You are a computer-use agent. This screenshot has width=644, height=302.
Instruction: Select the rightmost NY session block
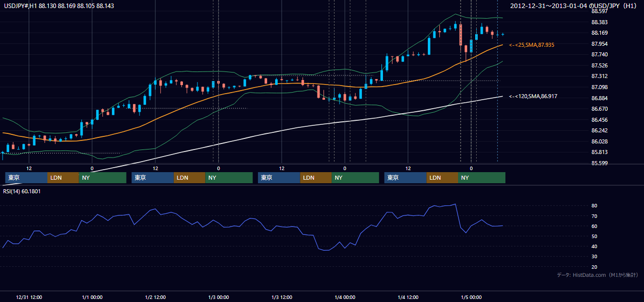[x=482, y=178]
